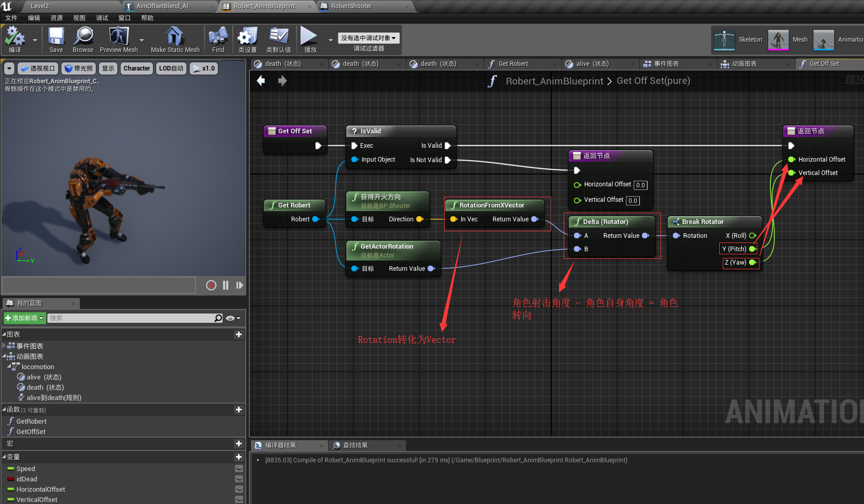Viewport: 864px width, 504px height.
Task: Click the Compile toolbar icon
Action: (x=15, y=40)
